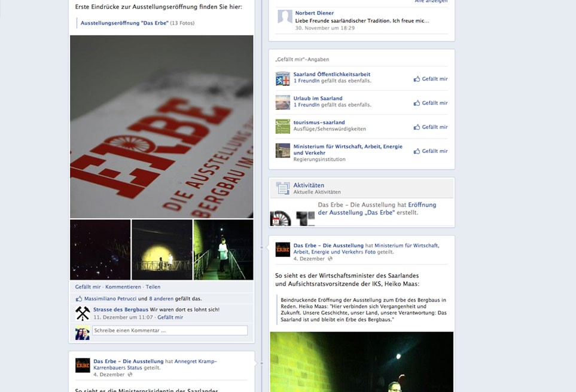Open Ministerium für Wirtschaft shared Foto link
The width and height of the screenshot is (576, 392).
[x=366, y=249]
